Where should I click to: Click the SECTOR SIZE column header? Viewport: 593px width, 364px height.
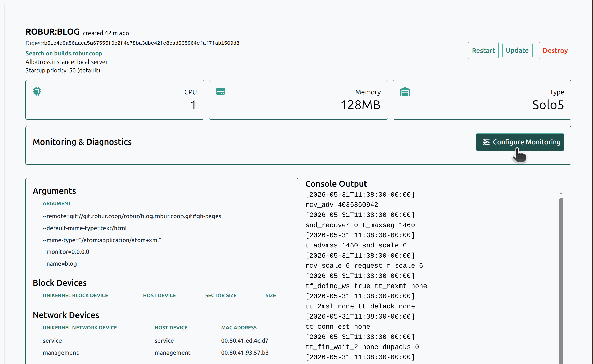pyautogui.click(x=221, y=295)
